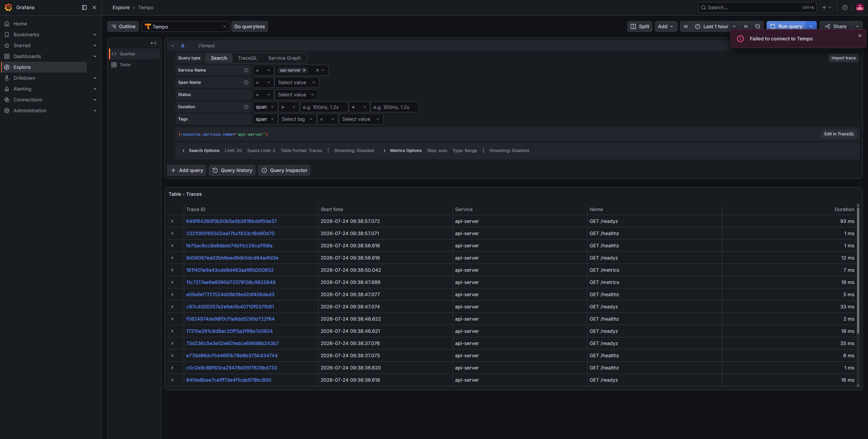
Task: Collapse the outline panel arrow icon
Action: pyautogui.click(x=153, y=43)
